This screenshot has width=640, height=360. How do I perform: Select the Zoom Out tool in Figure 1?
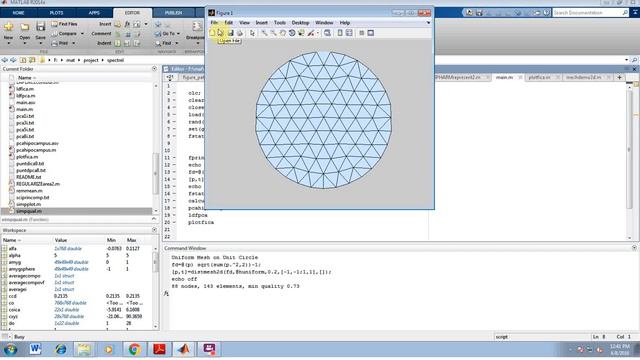[x=273, y=33]
